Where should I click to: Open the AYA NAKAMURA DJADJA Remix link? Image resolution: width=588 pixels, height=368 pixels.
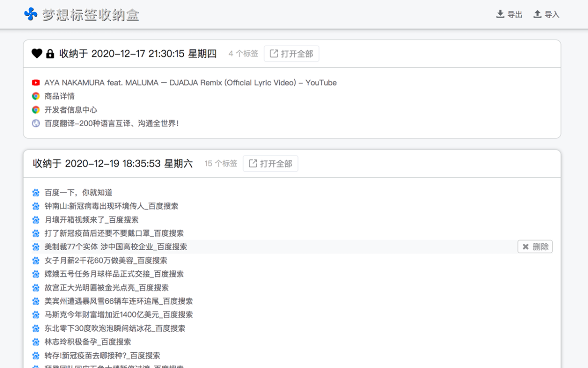pos(190,83)
